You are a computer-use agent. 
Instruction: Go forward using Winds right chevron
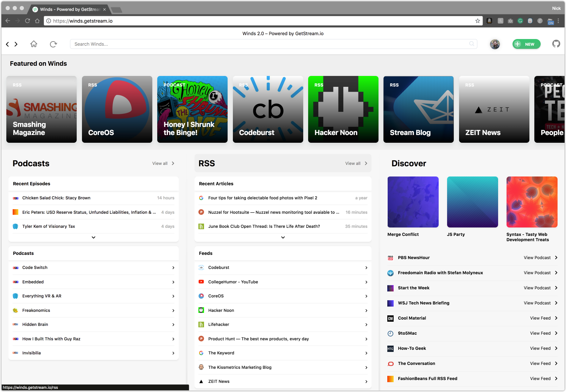16,44
